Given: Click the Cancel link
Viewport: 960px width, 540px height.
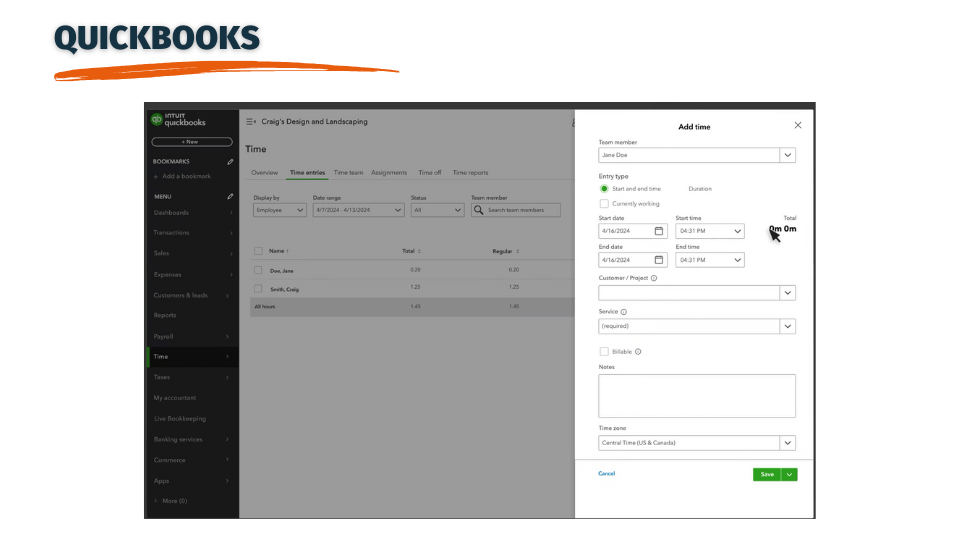Looking at the screenshot, I should pyautogui.click(x=607, y=473).
